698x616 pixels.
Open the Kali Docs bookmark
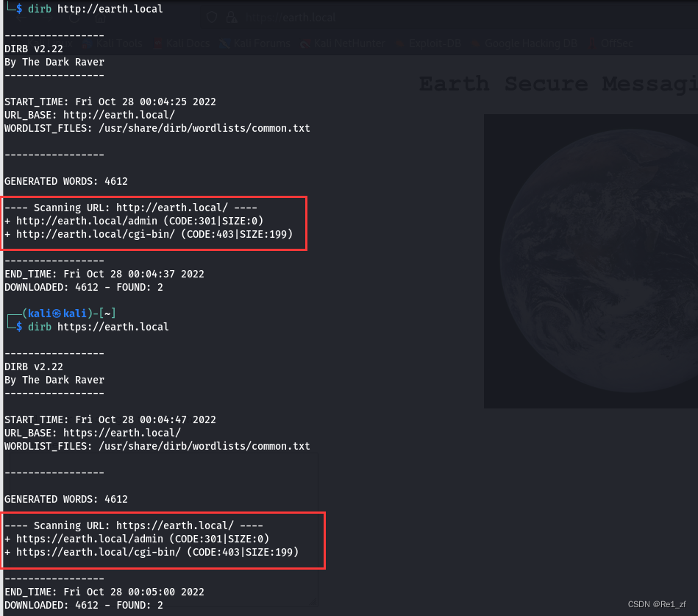click(182, 43)
